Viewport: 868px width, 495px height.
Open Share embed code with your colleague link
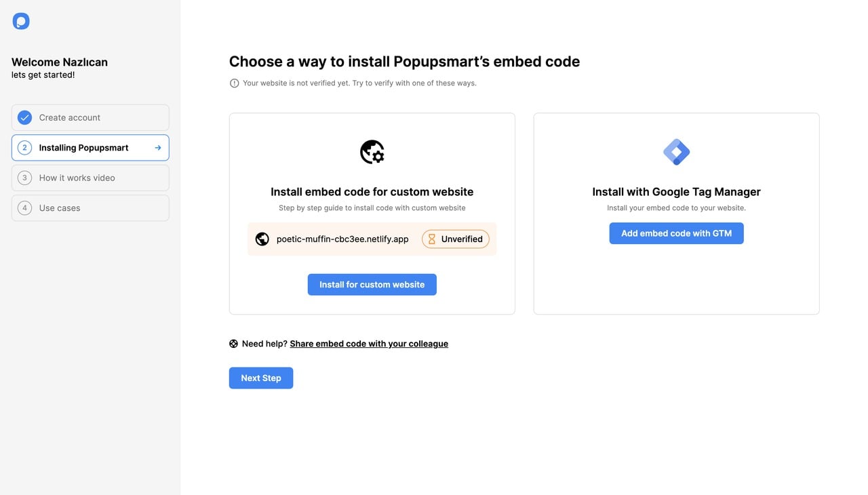coord(369,343)
